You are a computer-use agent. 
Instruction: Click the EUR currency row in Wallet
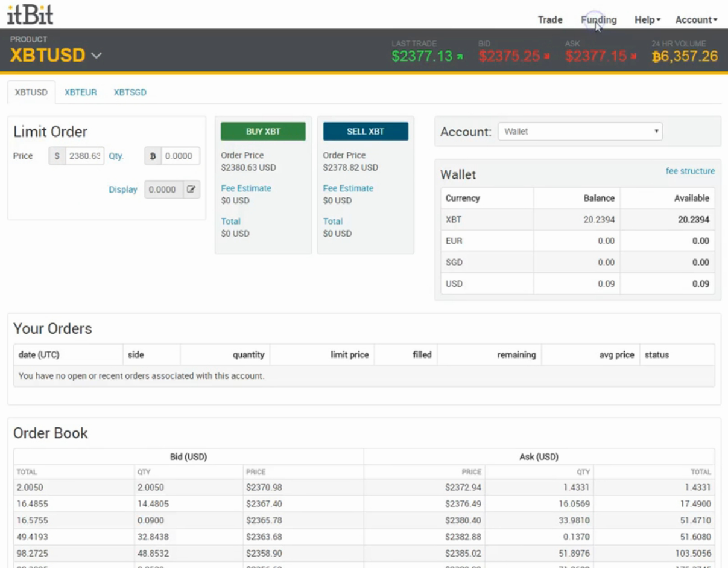578,241
